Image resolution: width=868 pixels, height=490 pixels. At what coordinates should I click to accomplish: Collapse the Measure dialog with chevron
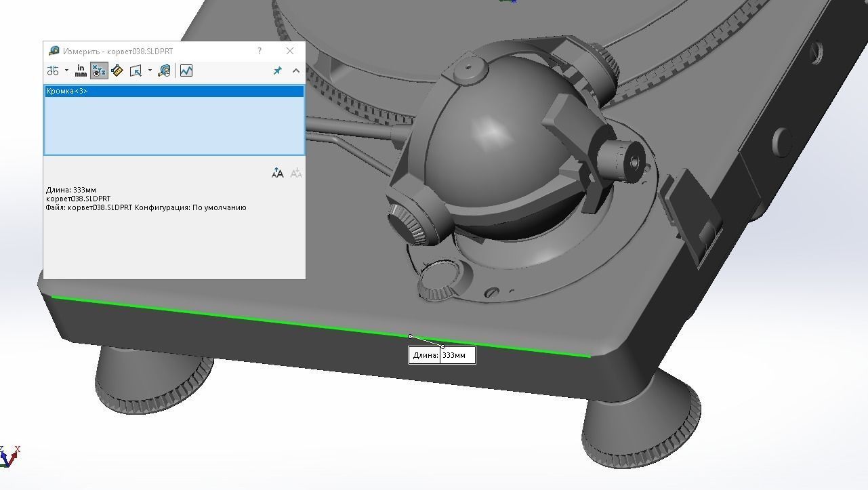pyautogui.click(x=296, y=70)
